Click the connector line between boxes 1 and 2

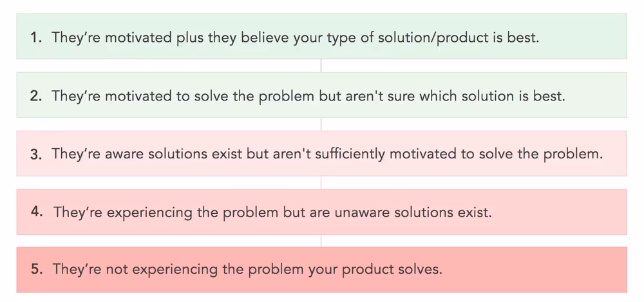321,66
